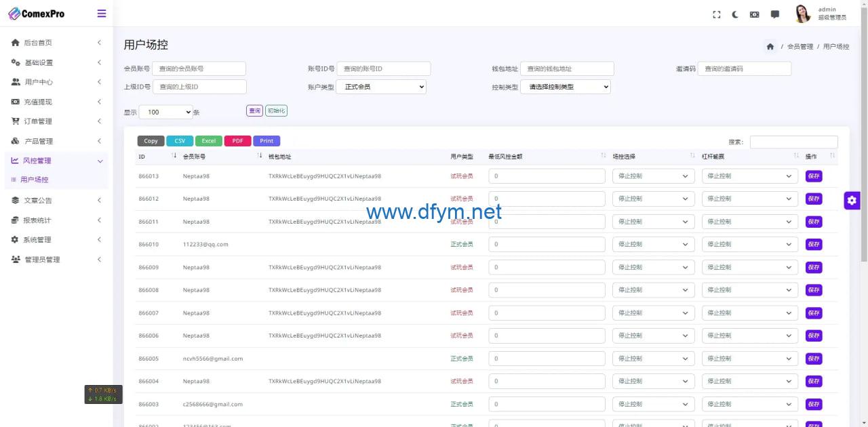Focus the 邀请码 search field
This screenshot has width=868, height=427.
pos(745,68)
